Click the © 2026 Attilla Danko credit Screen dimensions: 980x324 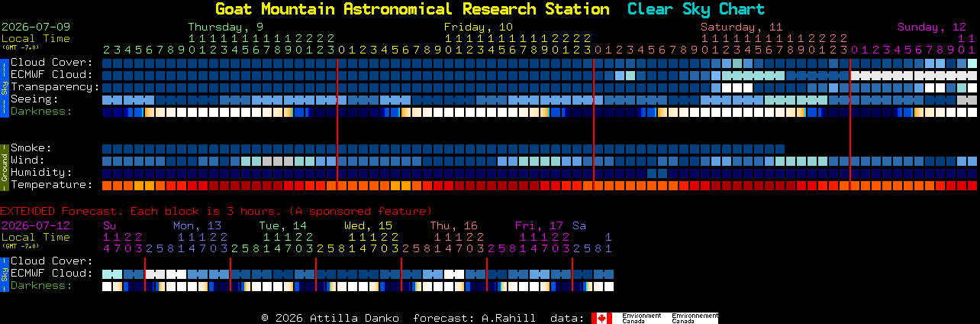click(330, 318)
